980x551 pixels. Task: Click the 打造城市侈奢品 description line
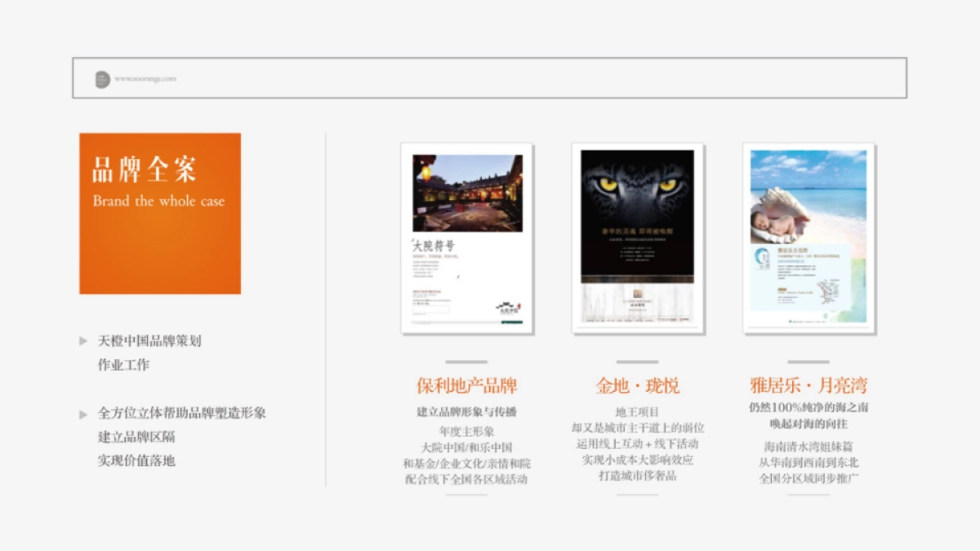(637, 476)
